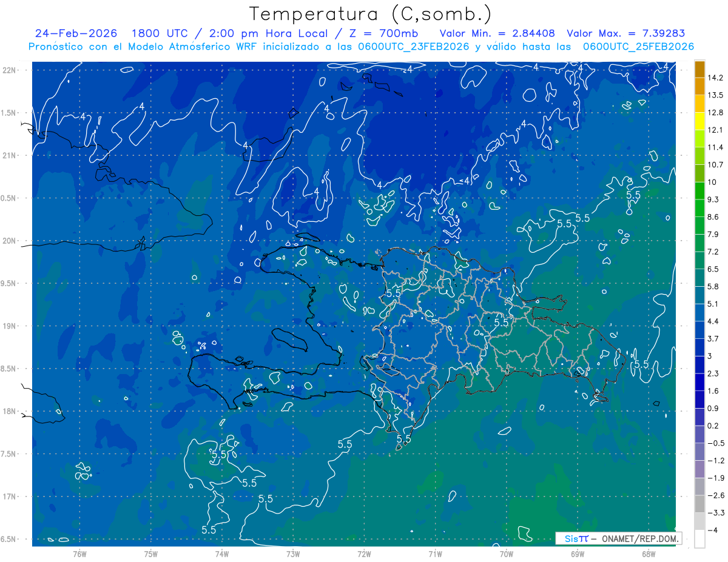Click the 13.5 colorbar label
This screenshot has height=562, width=728.
(x=715, y=95)
